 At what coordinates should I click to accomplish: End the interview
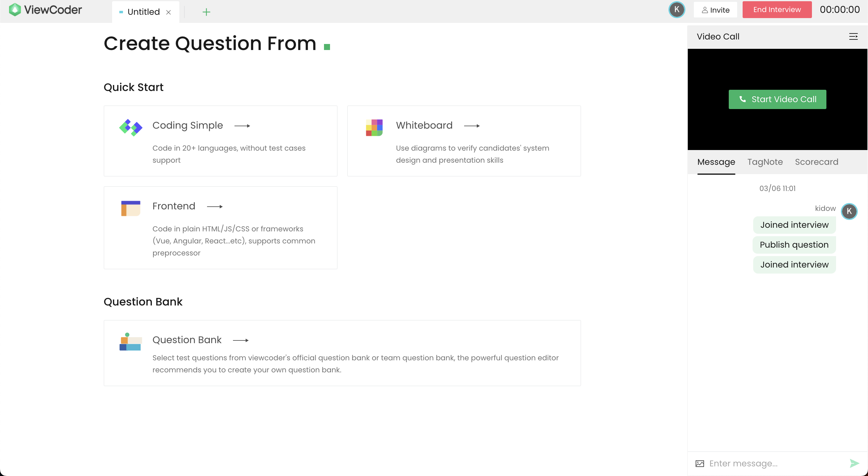[777, 10]
